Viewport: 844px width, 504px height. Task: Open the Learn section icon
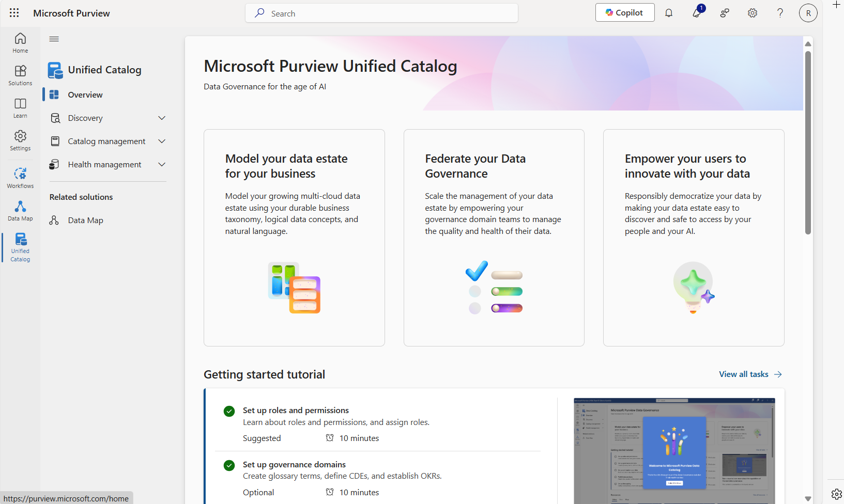coord(20,107)
